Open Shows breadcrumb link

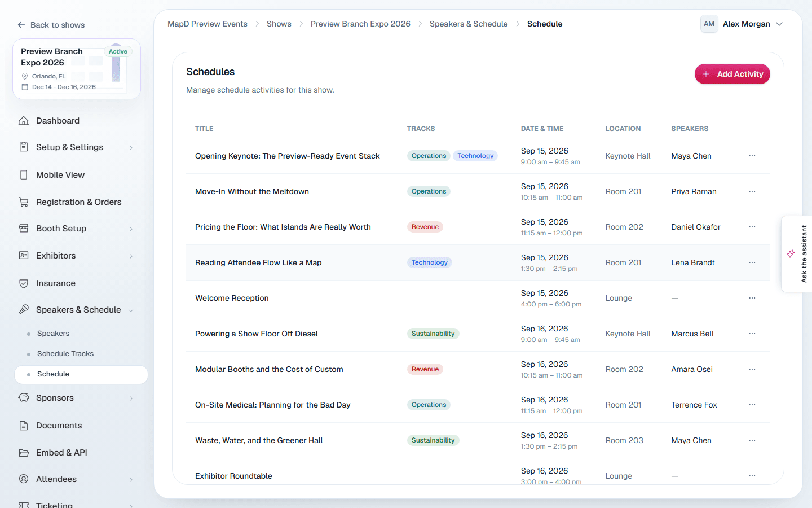coord(279,24)
